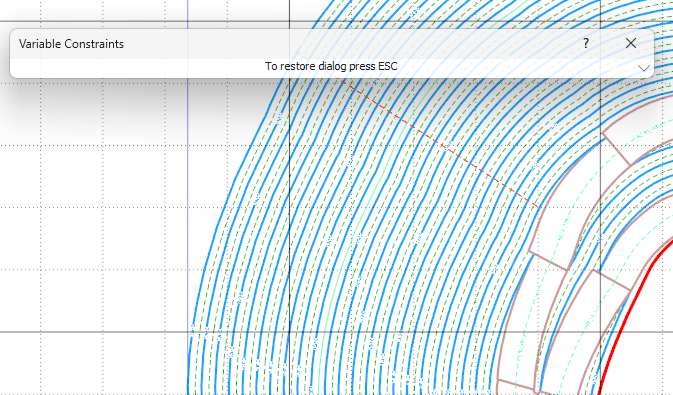Select black vertical line crossing blue contours
The width and height of the screenshot is (673, 395).
point(289,215)
